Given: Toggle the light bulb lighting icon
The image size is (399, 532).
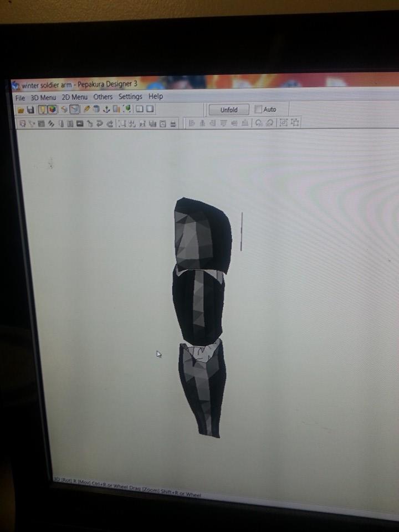Looking at the screenshot, I should pyautogui.click(x=43, y=109).
